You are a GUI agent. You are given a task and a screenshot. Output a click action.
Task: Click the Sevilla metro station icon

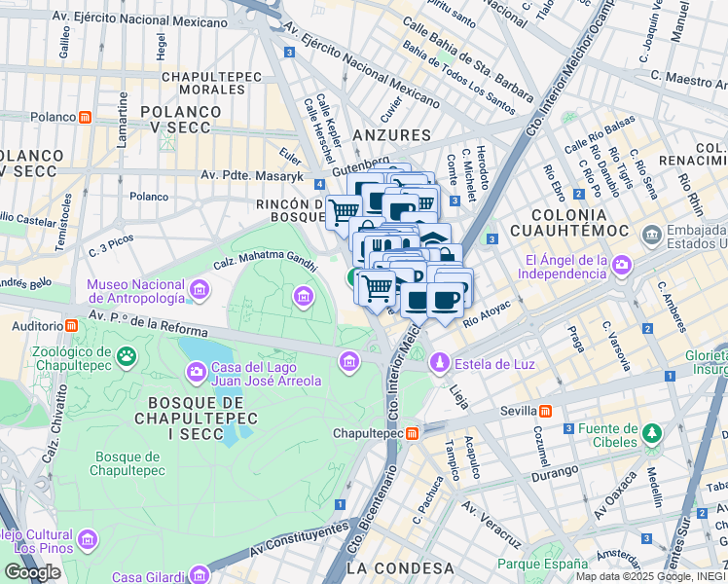click(x=546, y=412)
